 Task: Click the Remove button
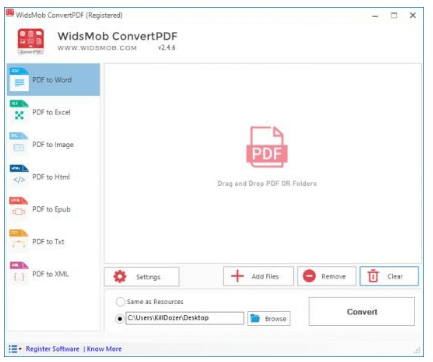click(327, 276)
